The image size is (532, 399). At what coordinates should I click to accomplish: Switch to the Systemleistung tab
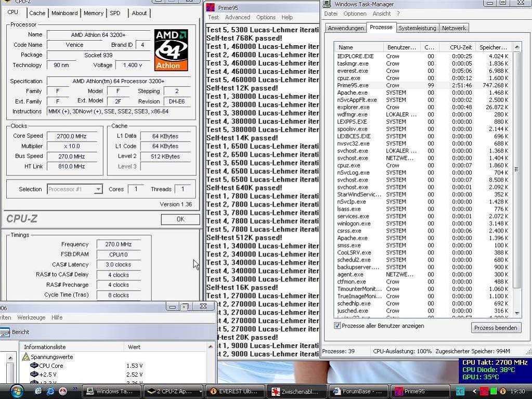(417, 28)
